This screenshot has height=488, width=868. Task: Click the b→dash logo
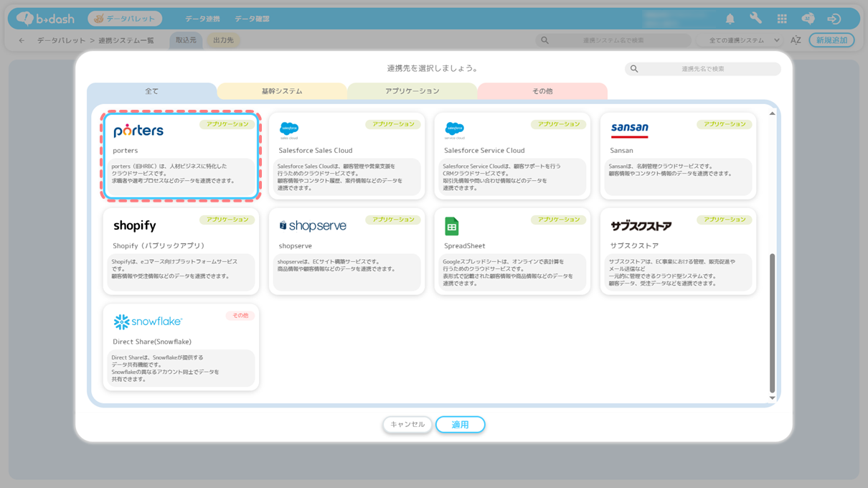point(47,19)
